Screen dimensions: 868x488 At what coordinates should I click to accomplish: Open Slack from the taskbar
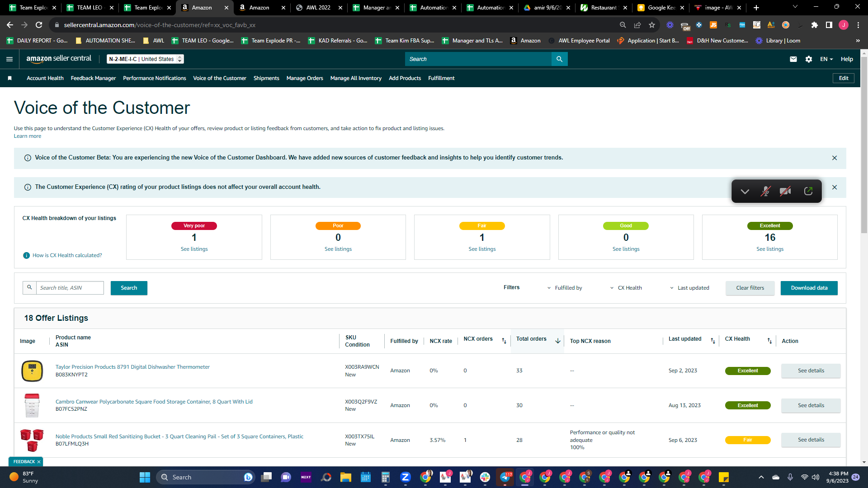coord(485,477)
